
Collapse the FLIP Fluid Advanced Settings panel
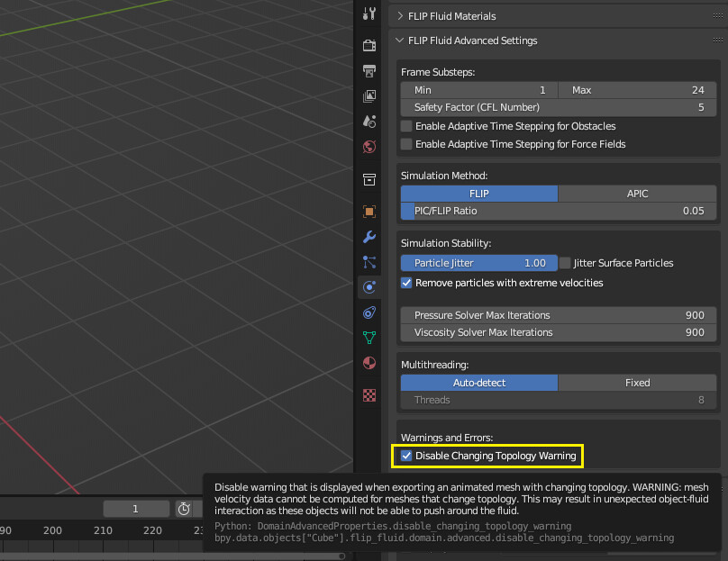400,41
